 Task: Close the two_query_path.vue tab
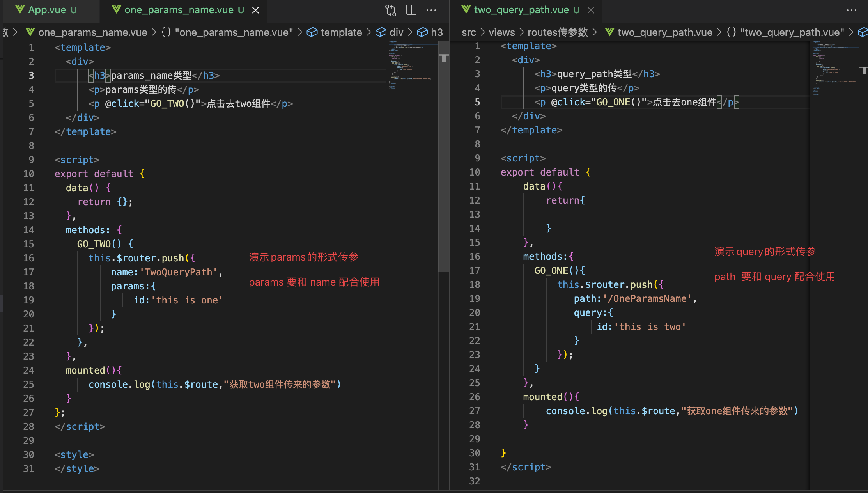(x=591, y=10)
